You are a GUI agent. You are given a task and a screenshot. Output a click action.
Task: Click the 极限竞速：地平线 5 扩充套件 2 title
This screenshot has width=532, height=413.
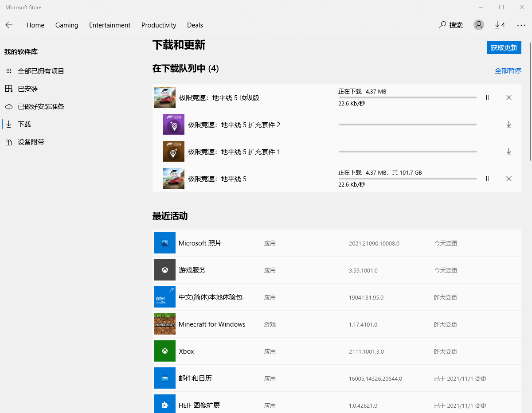pyautogui.click(x=234, y=125)
